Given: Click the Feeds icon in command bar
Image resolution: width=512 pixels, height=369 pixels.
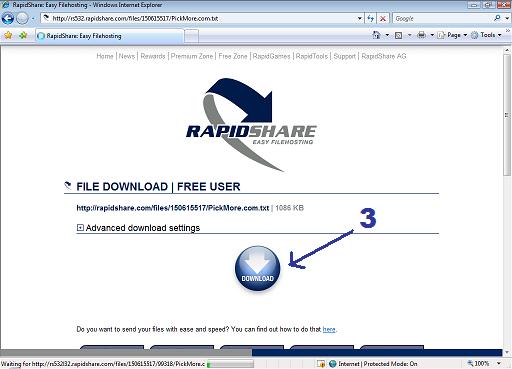Looking at the screenshot, I should tap(398, 35).
